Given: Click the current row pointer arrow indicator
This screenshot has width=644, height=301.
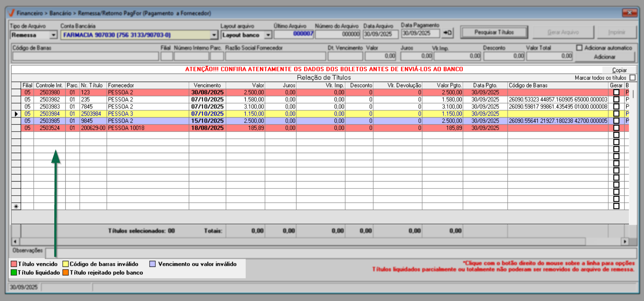Looking at the screenshot, I should [16, 114].
